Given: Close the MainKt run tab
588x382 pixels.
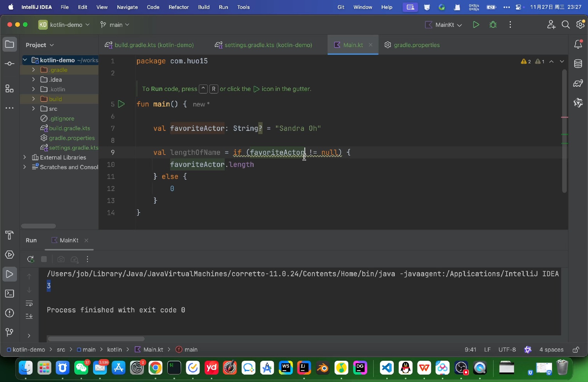Looking at the screenshot, I should [x=86, y=241].
